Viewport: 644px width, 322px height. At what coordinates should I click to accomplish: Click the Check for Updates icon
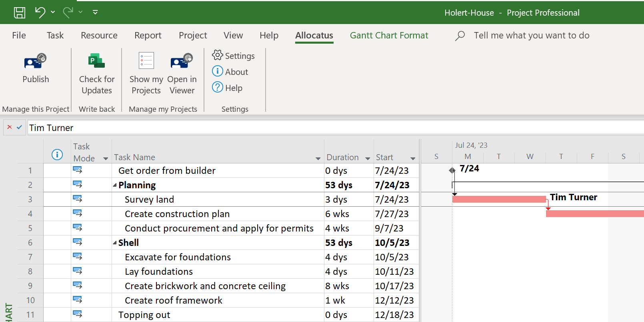[x=97, y=61]
